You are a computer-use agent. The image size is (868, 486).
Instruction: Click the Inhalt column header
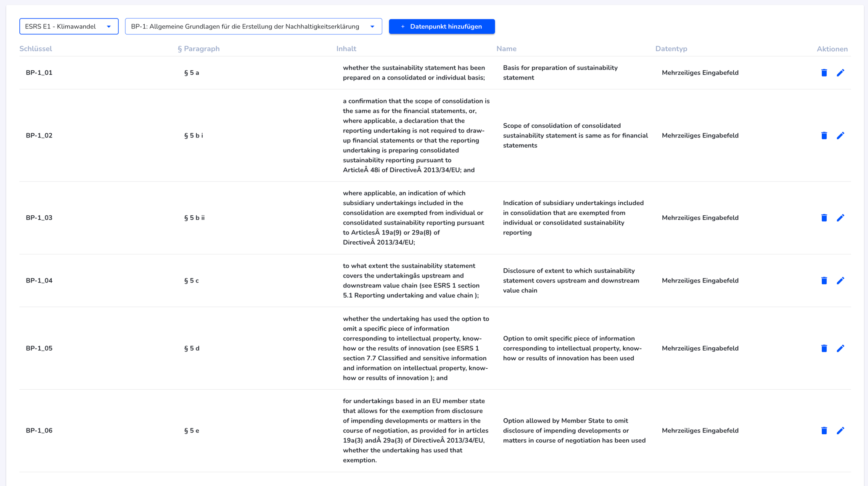point(346,49)
